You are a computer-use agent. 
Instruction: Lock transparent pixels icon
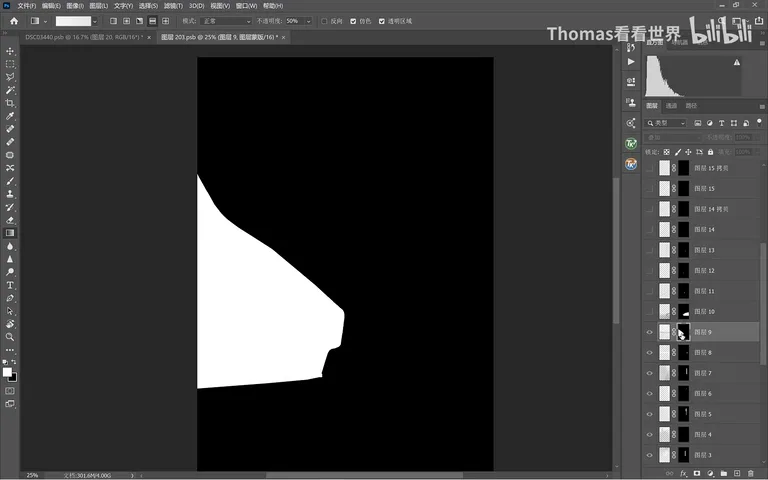[x=667, y=152]
